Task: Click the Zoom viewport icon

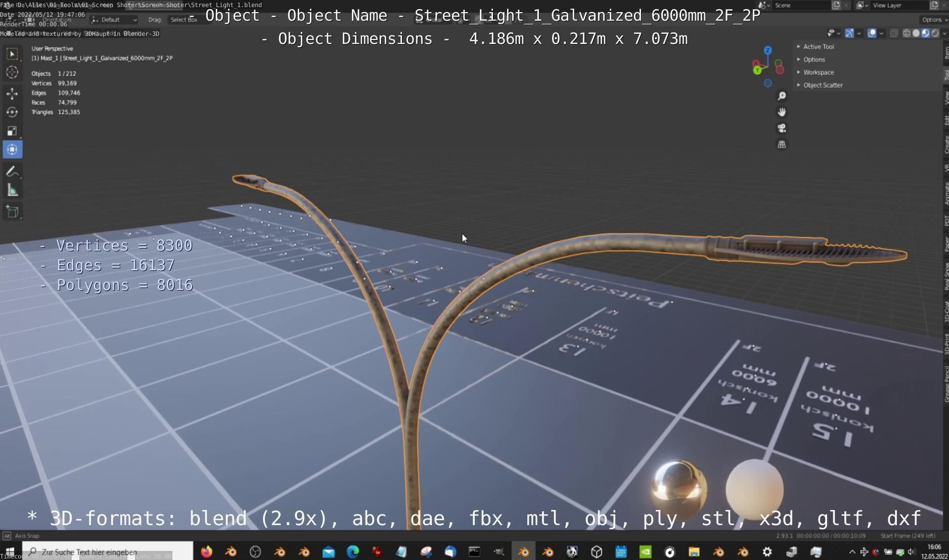Action: pos(782,96)
